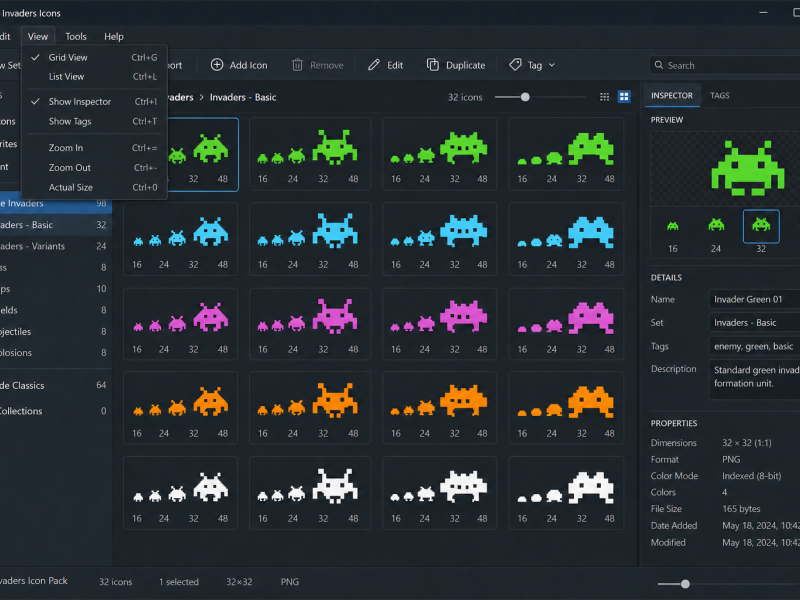The height and width of the screenshot is (600, 800).
Task: Choose Zoom In from View menu
Action: click(x=95, y=147)
